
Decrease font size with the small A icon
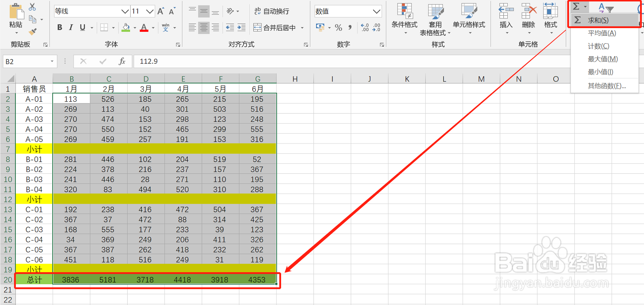pos(172,11)
